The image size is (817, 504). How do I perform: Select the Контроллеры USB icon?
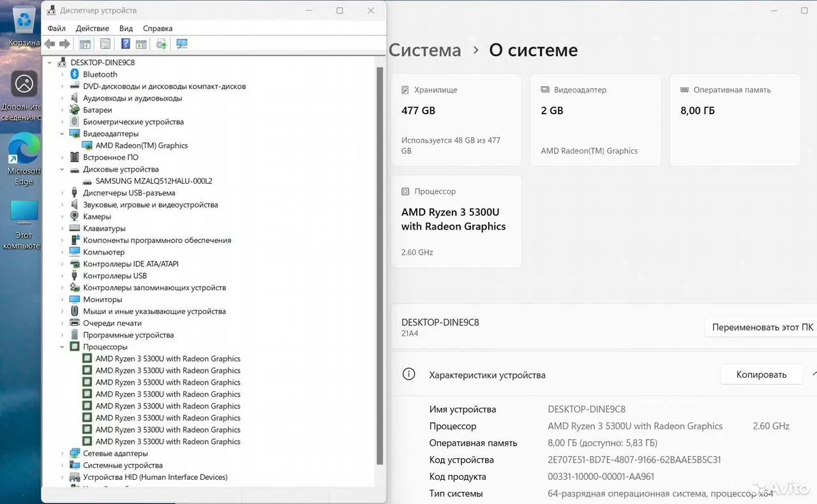tap(75, 276)
